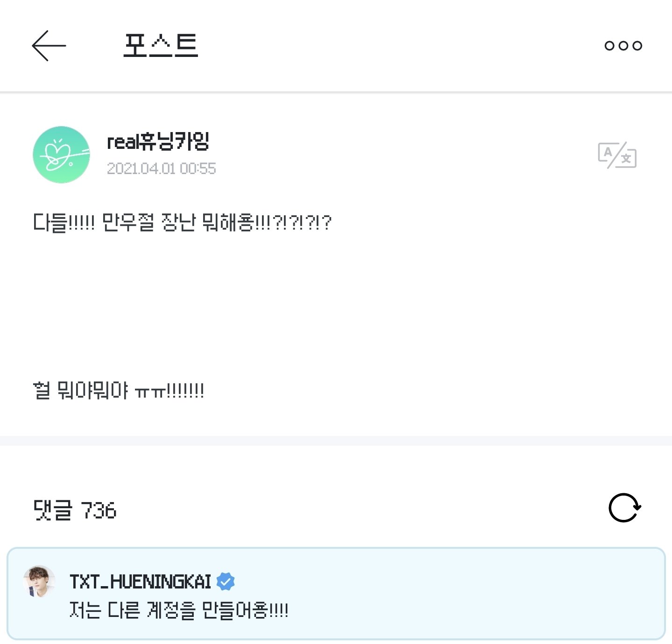Open the three-dot more options menu

[623, 46]
